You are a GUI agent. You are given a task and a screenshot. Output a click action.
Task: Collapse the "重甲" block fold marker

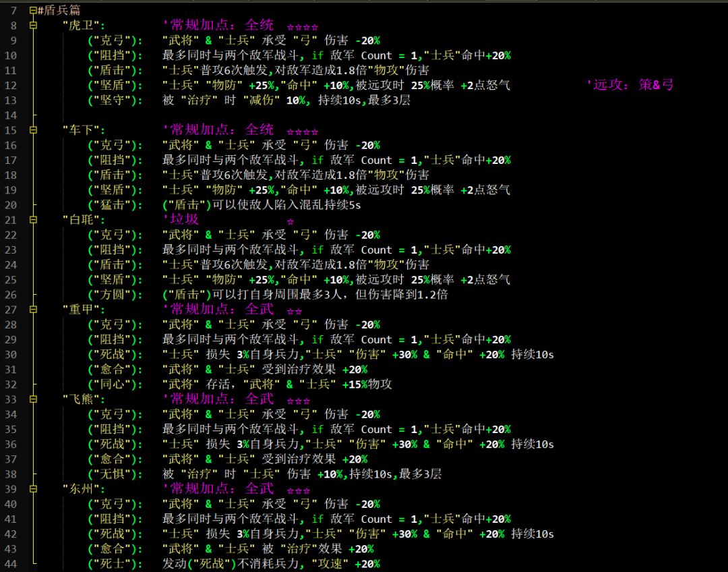point(33,310)
